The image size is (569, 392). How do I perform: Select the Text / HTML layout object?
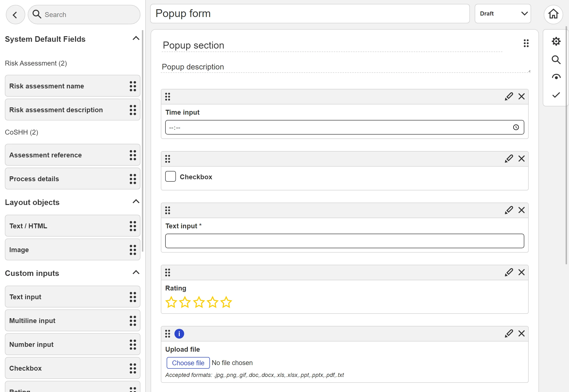pyautogui.click(x=72, y=226)
